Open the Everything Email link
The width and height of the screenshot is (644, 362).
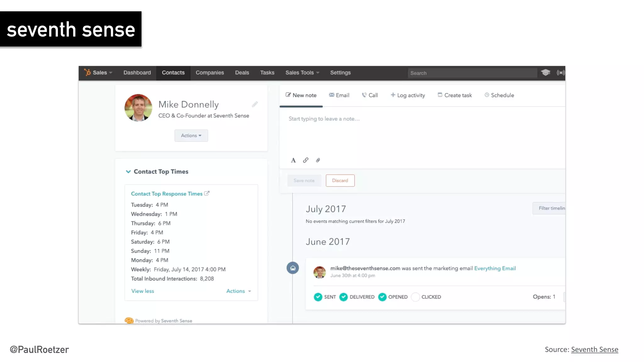pos(495,268)
